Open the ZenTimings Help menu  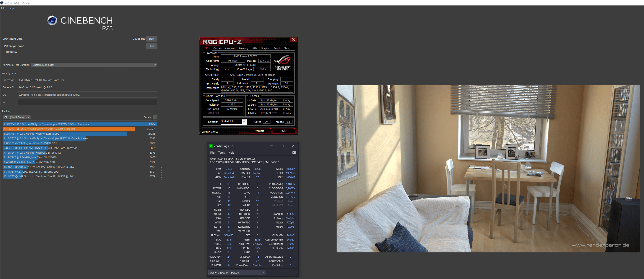[x=231, y=153]
